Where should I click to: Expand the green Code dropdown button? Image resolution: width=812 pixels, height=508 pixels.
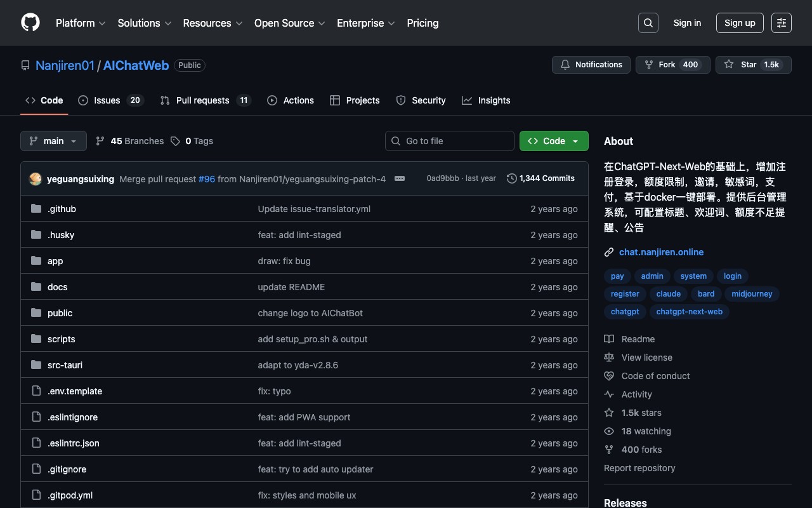tap(554, 141)
